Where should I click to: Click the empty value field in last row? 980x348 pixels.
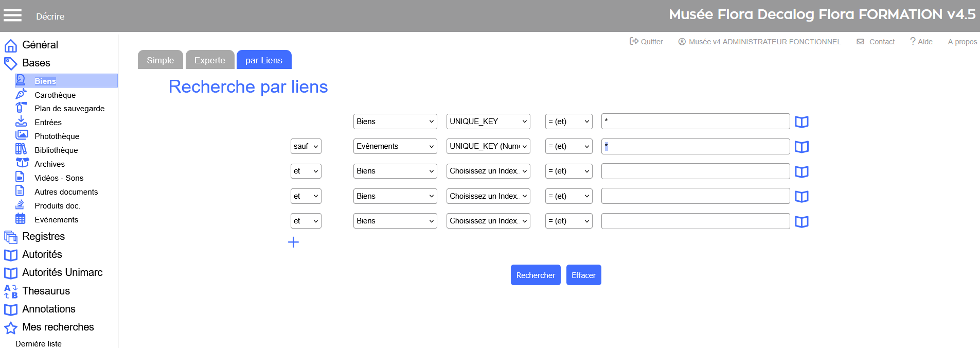click(695, 221)
